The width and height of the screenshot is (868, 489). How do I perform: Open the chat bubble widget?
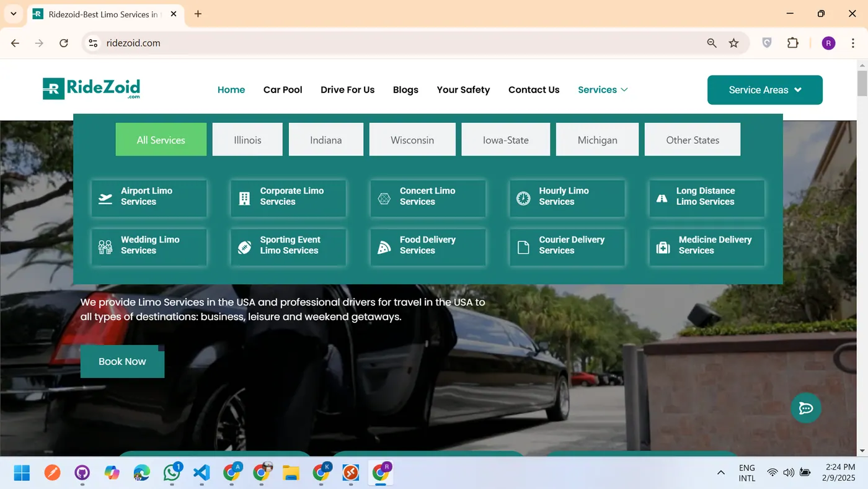click(806, 408)
